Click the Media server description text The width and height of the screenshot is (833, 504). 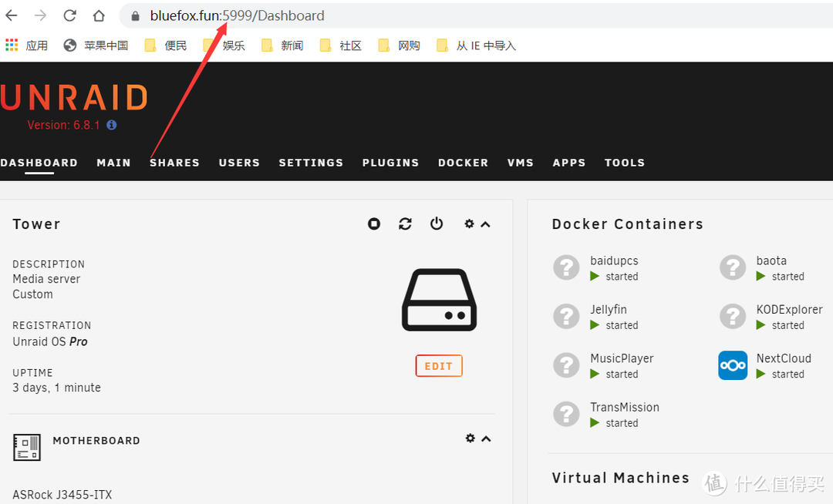click(46, 279)
